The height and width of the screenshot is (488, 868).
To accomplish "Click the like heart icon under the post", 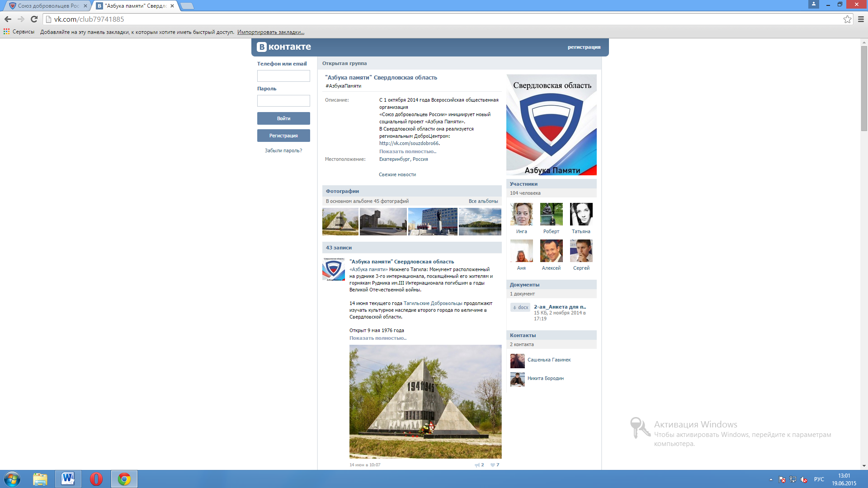I will (493, 465).
